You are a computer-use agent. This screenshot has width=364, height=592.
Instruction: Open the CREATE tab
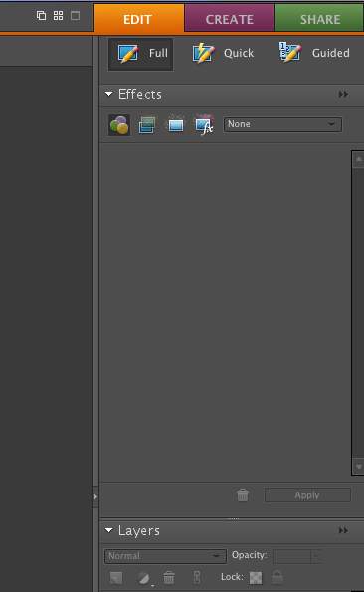[x=230, y=19]
